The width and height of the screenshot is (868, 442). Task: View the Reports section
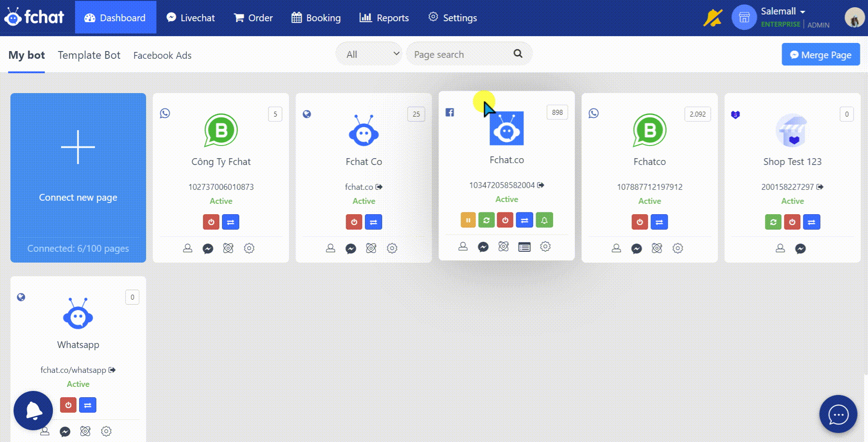(x=384, y=18)
